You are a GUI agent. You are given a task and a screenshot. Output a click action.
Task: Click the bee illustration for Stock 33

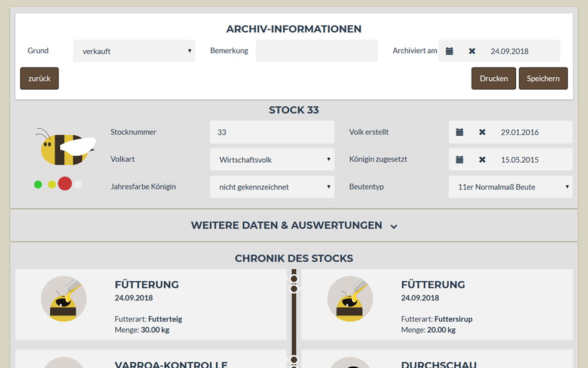pos(66,147)
